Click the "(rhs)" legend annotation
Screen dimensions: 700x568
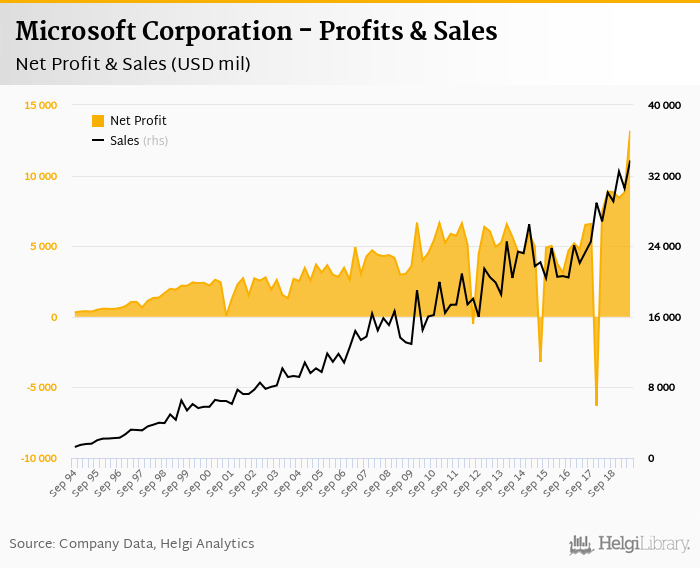(156, 141)
